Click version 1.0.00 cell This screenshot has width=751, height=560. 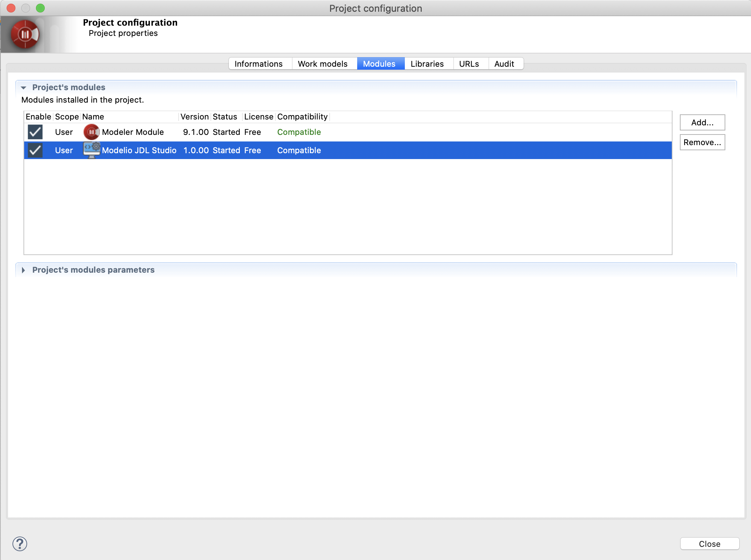(x=196, y=151)
